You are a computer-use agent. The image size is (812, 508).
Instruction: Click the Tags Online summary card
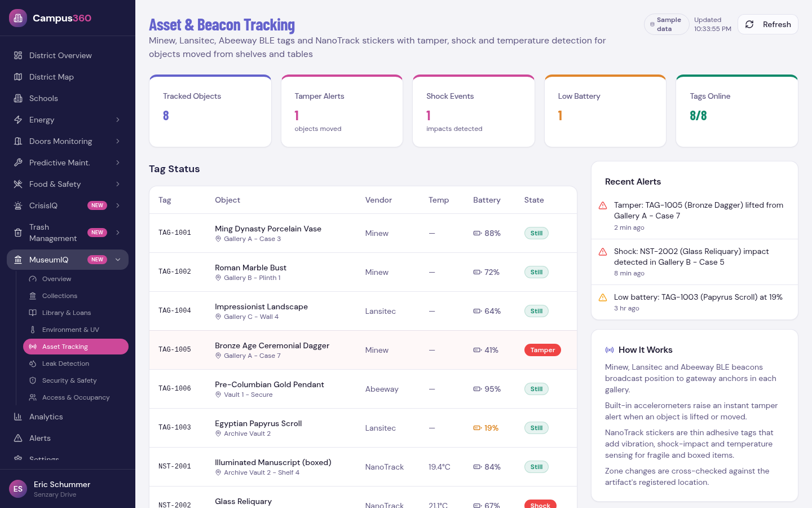click(x=737, y=111)
